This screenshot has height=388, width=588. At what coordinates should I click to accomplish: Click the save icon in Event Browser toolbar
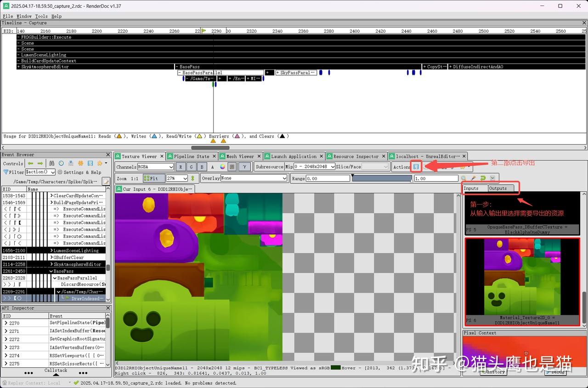tap(90, 163)
